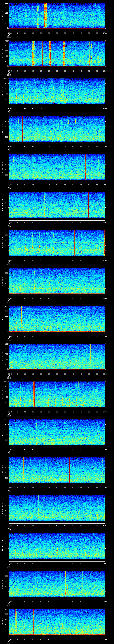Click the 11:17:00 start time label
This screenshot has width=114, height=644.
[x=9, y=71]
